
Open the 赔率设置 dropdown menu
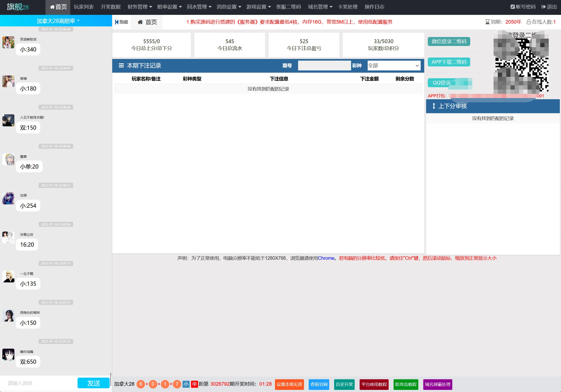169,7
